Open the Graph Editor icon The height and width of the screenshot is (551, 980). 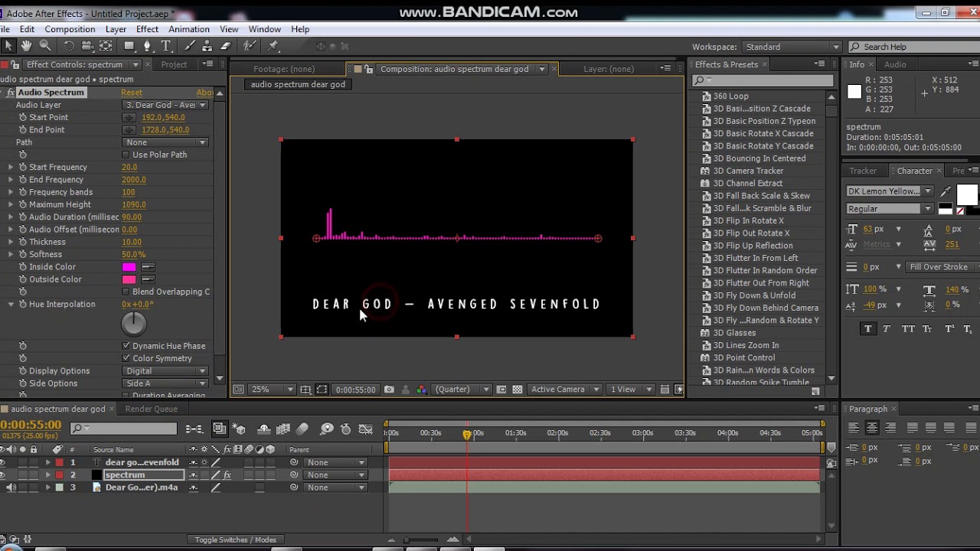pos(365,429)
